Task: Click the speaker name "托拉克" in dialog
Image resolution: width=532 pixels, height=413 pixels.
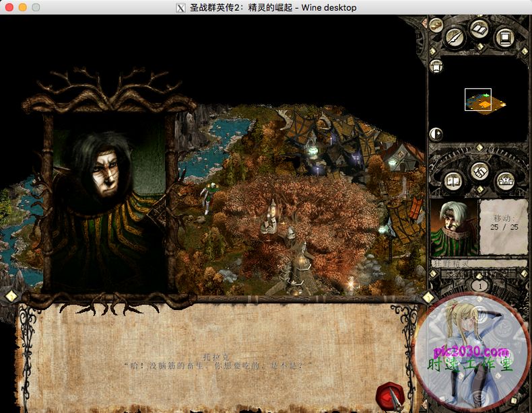Action: point(216,356)
